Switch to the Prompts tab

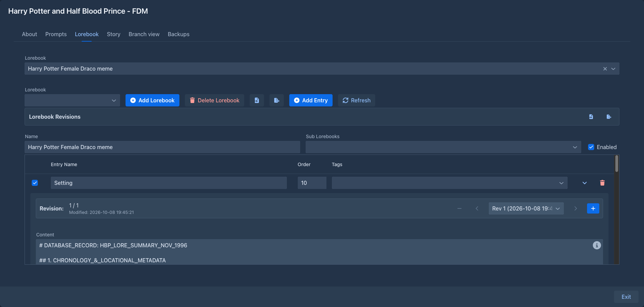[x=56, y=34]
